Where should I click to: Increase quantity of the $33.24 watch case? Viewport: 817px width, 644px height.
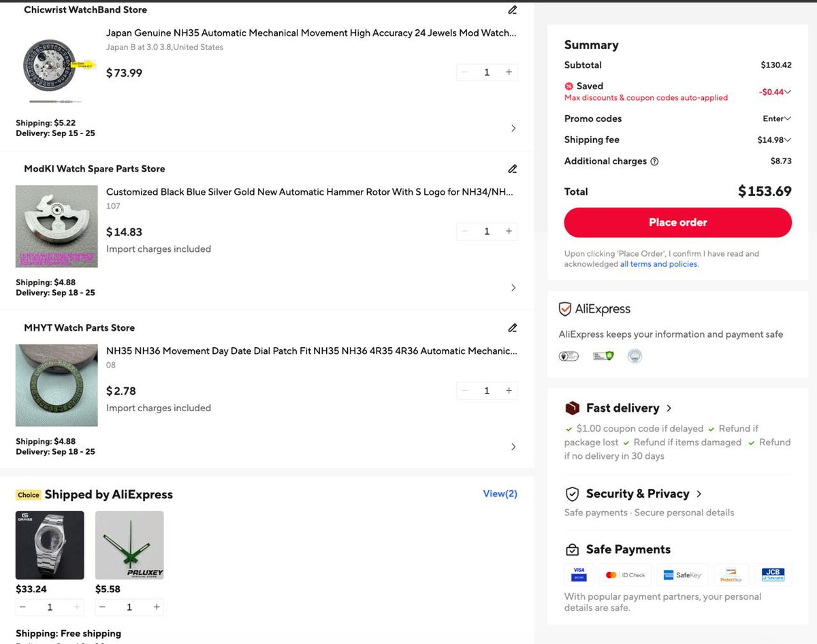77,607
